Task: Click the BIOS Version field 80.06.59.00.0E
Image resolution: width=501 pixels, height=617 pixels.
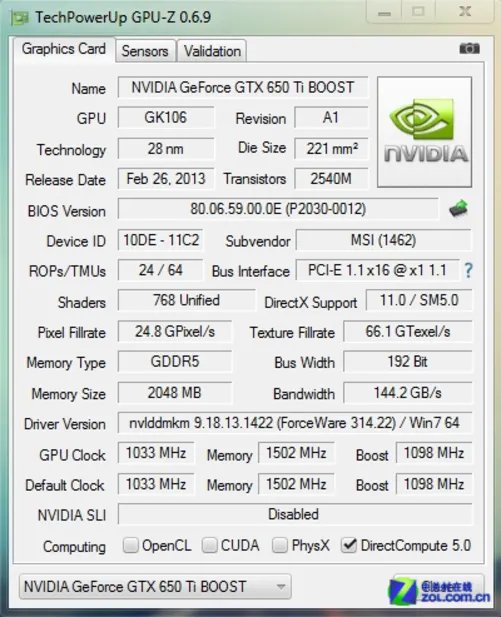Action: pyautogui.click(x=278, y=209)
